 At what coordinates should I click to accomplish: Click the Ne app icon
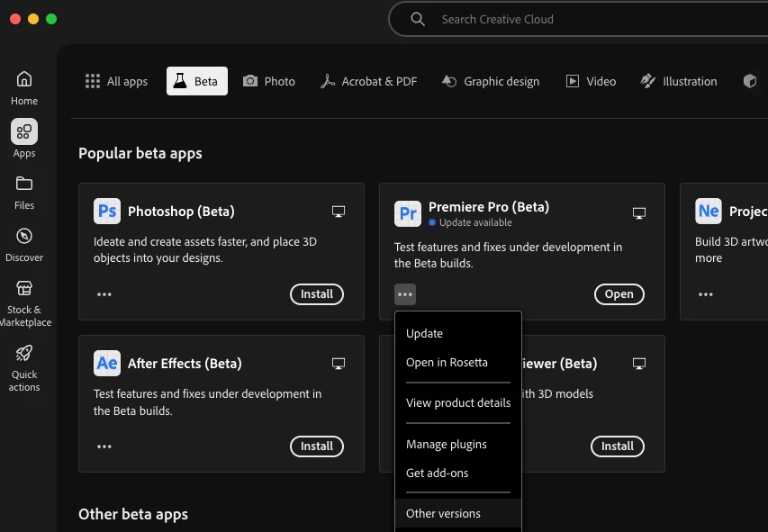tap(709, 212)
